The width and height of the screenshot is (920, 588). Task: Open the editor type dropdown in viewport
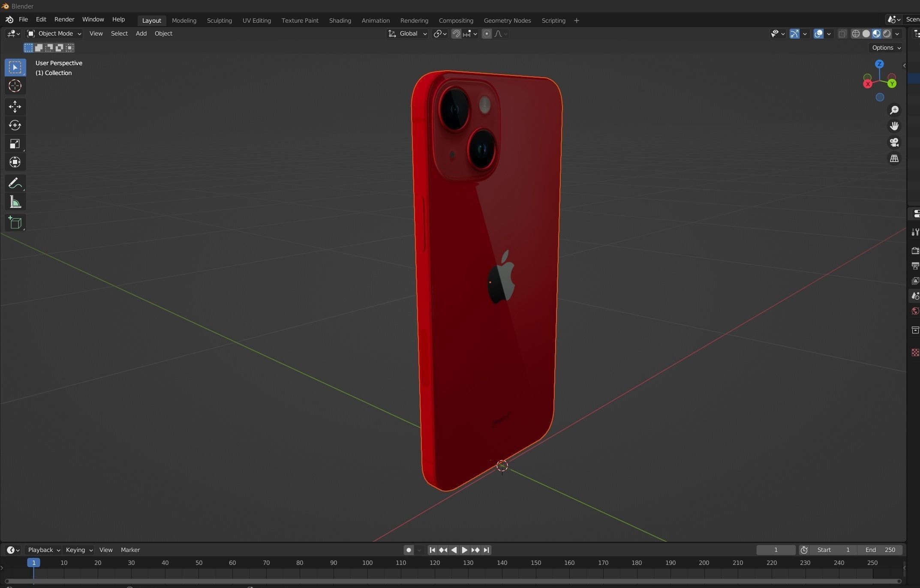tap(13, 33)
